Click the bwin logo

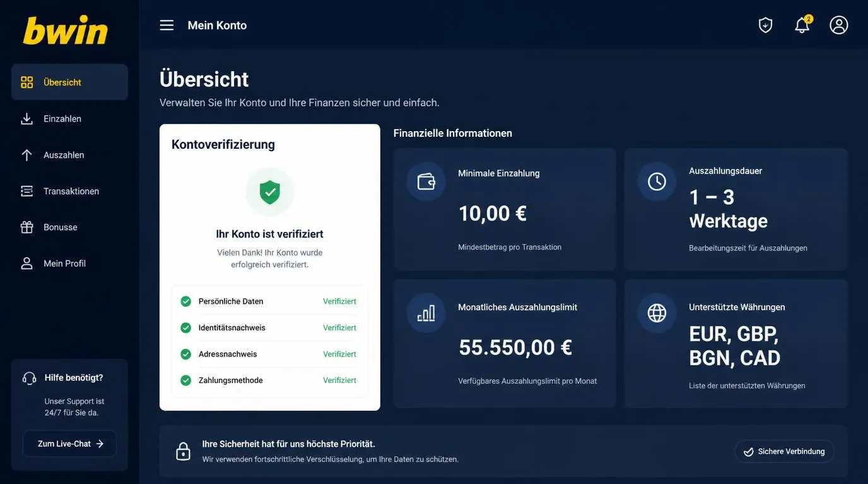coord(65,30)
